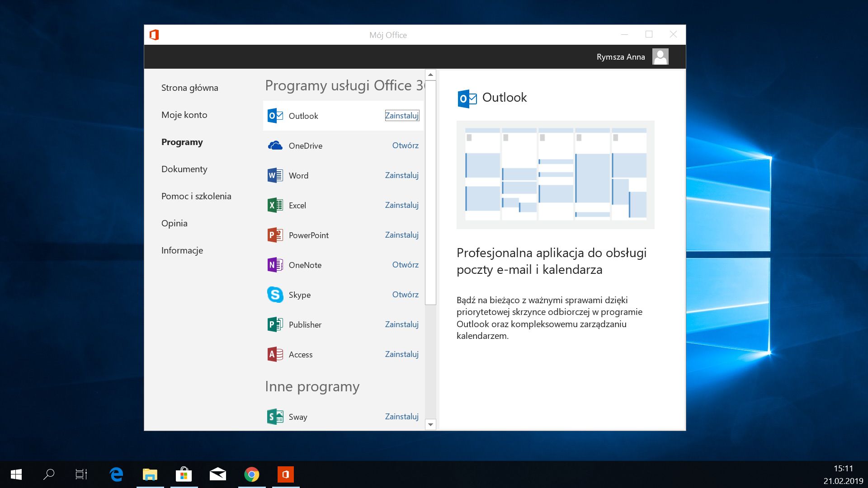Screen dimensions: 868x488
Task: Click Zainstaluj next to Outlook
Action: (x=401, y=116)
